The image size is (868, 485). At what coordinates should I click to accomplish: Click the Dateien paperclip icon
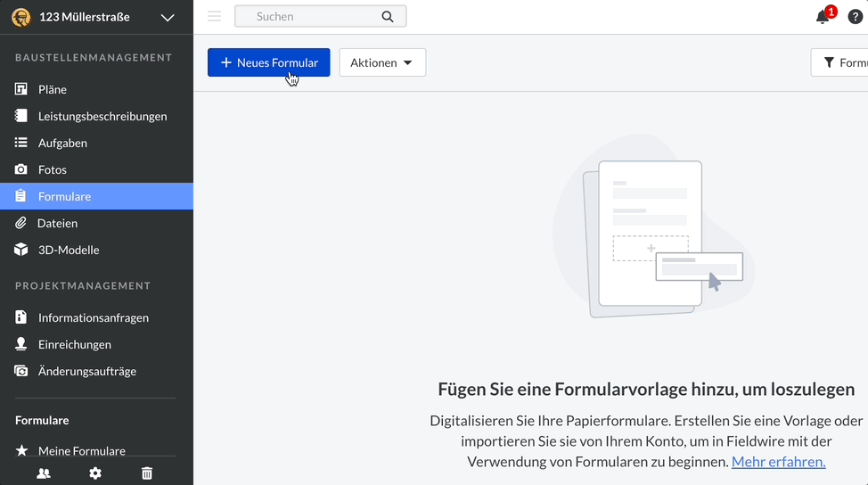pos(20,223)
